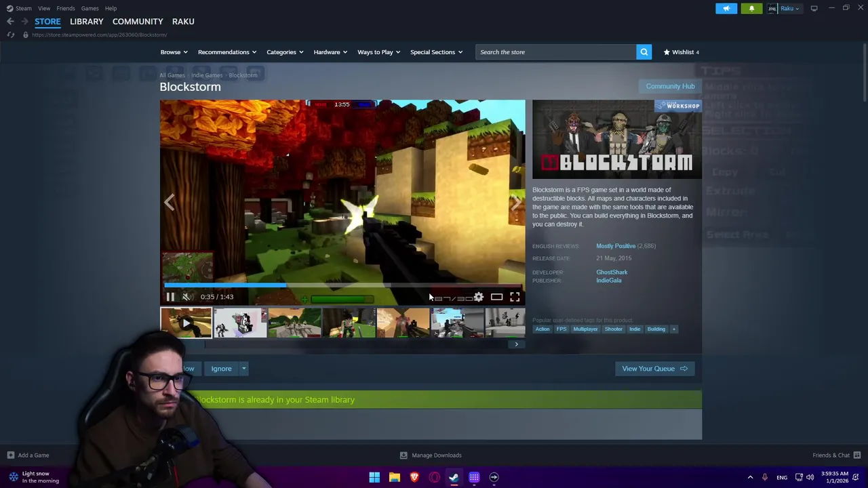Follow the Indie Games breadcrumb
This screenshot has width=868, height=488.
pos(207,75)
